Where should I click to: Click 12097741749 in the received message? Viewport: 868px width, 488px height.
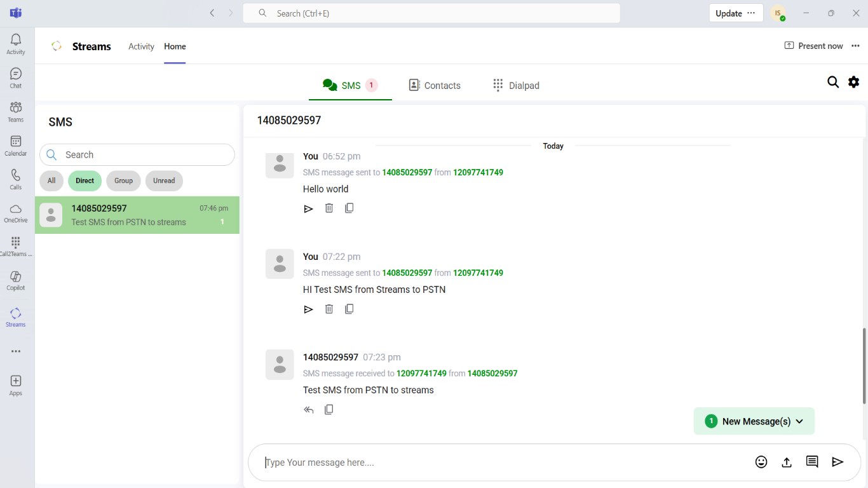click(x=421, y=373)
